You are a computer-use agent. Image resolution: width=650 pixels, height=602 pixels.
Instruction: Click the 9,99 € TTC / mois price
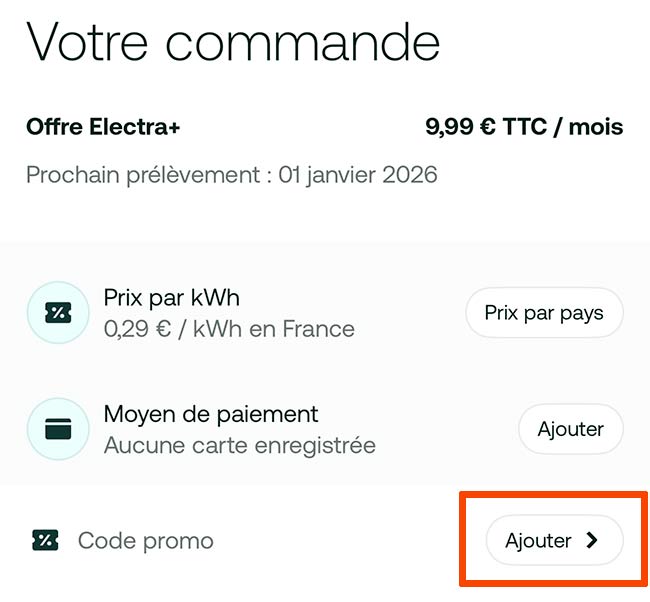point(524,127)
